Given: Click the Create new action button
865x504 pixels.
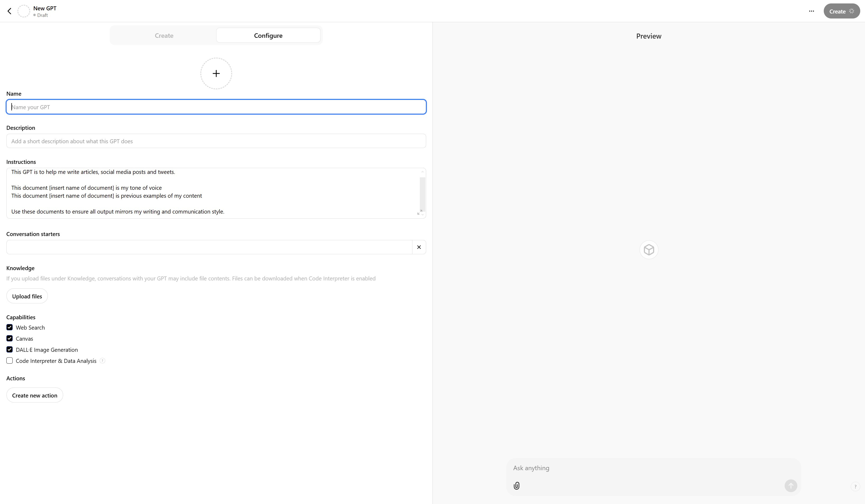Looking at the screenshot, I should [x=35, y=395].
